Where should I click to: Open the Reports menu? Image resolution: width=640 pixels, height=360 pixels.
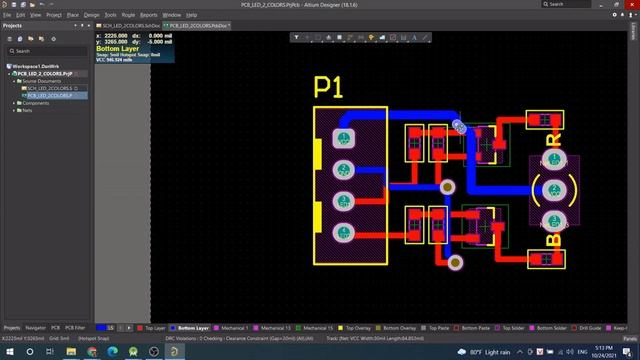pos(149,15)
